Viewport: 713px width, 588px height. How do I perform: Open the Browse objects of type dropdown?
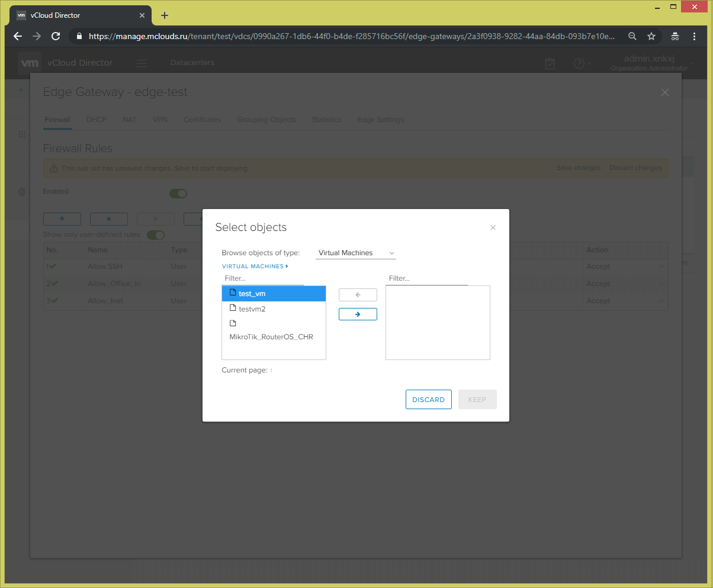356,253
